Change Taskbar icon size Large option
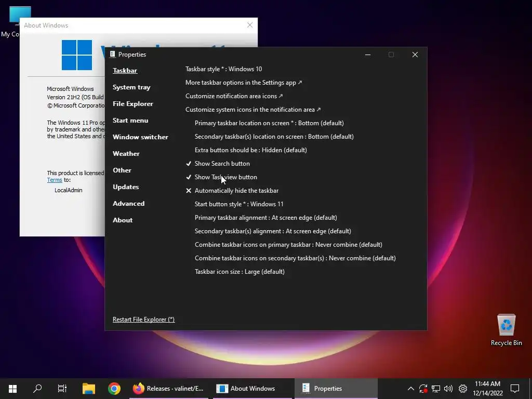The width and height of the screenshot is (532, 399). [x=240, y=272]
